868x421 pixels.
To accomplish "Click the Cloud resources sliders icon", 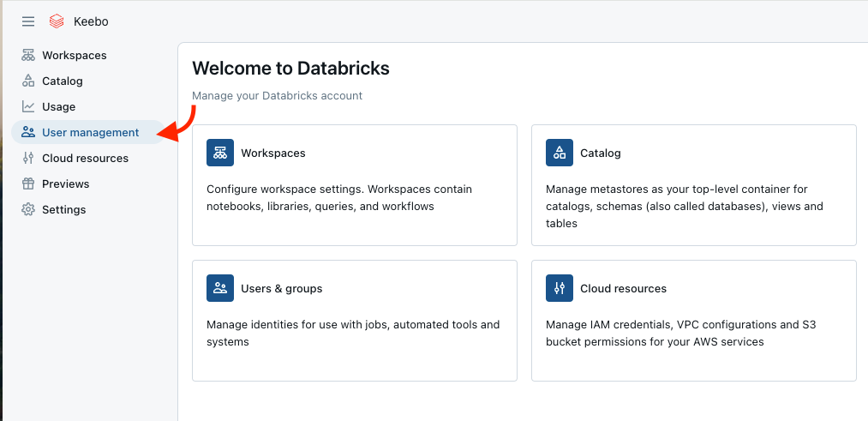I will [28, 158].
